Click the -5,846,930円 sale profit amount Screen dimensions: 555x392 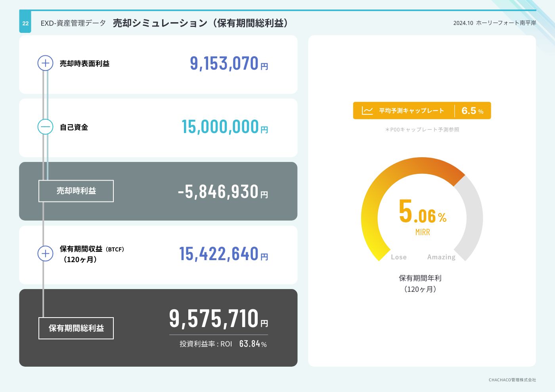pyautogui.click(x=223, y=192)
